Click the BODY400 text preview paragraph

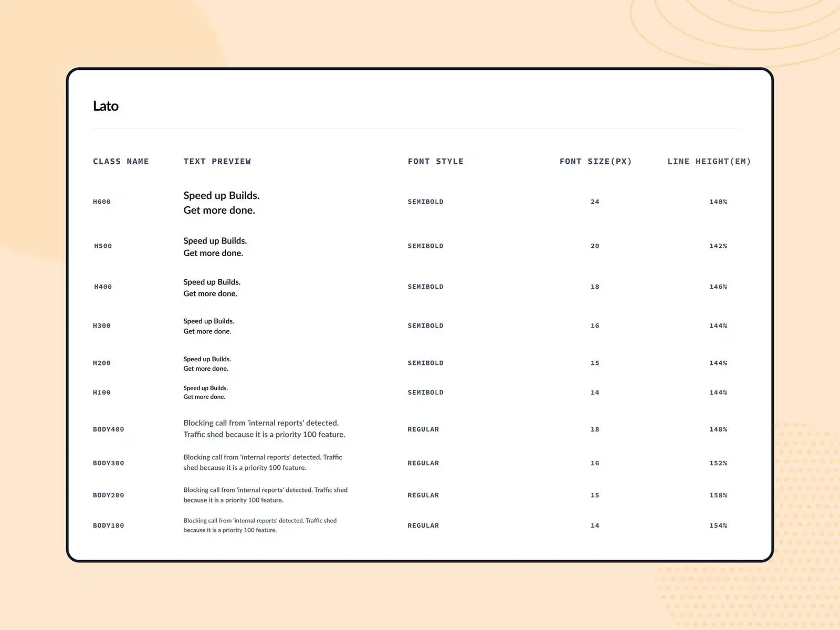point(264,428)
